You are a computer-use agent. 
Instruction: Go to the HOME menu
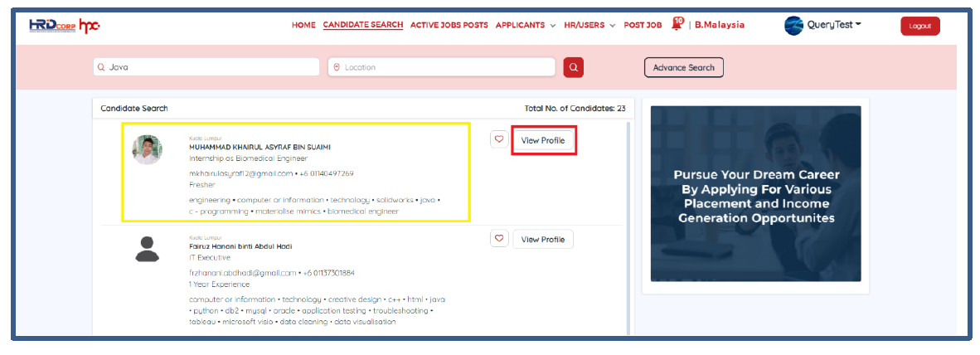click(303, 25)
